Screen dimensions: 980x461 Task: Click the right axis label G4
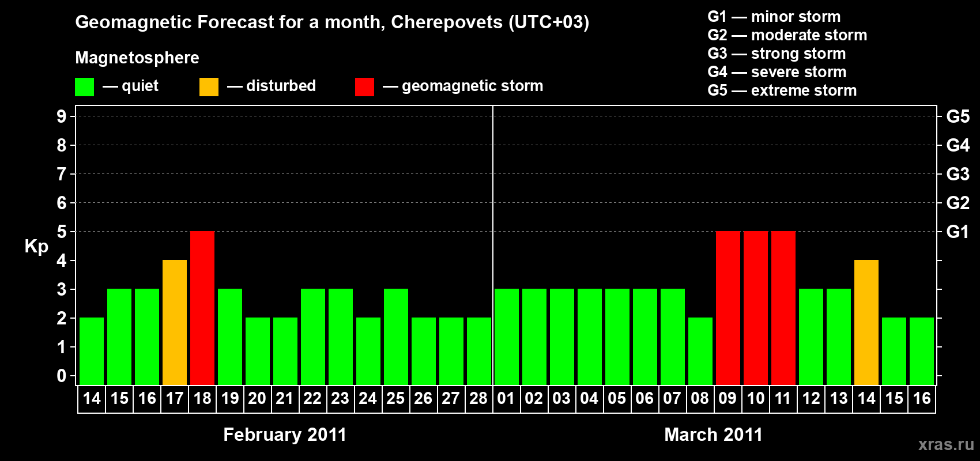958,145
